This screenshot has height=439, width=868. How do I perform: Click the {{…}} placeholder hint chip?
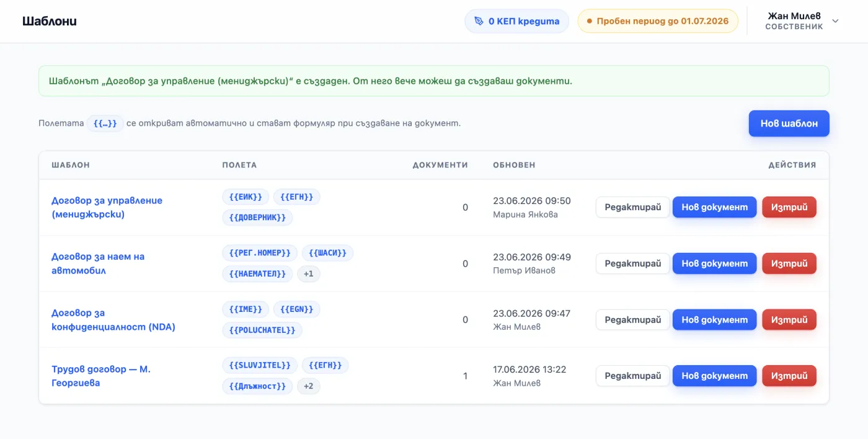tap(105, 123)
